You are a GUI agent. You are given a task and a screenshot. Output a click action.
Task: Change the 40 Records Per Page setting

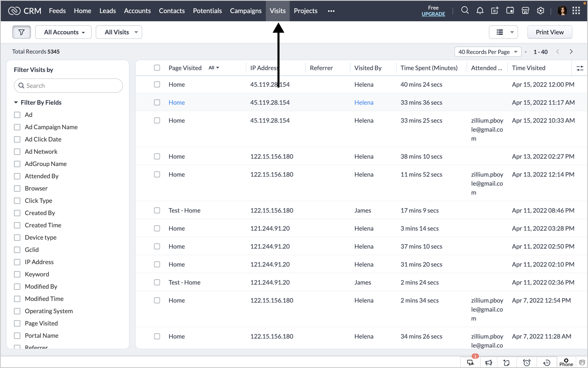point(488,52)
